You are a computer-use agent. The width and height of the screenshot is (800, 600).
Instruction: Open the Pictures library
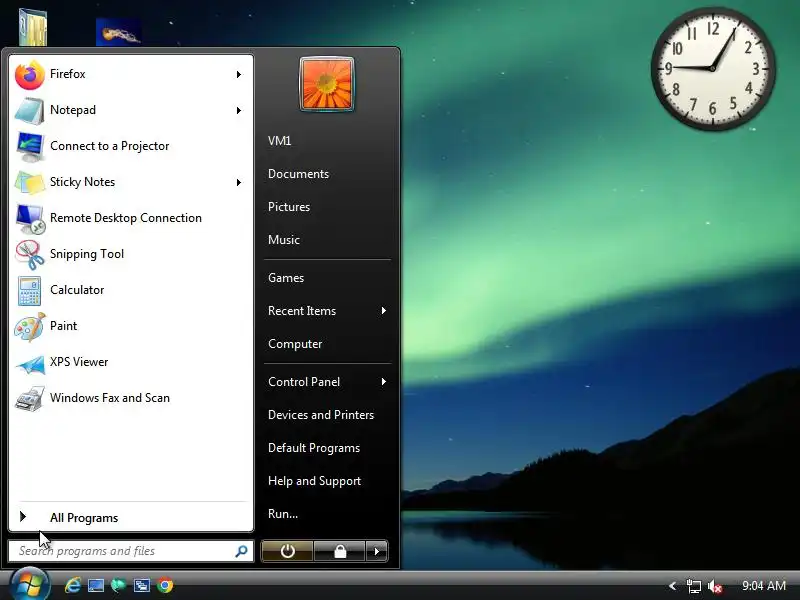coord(289,207)
